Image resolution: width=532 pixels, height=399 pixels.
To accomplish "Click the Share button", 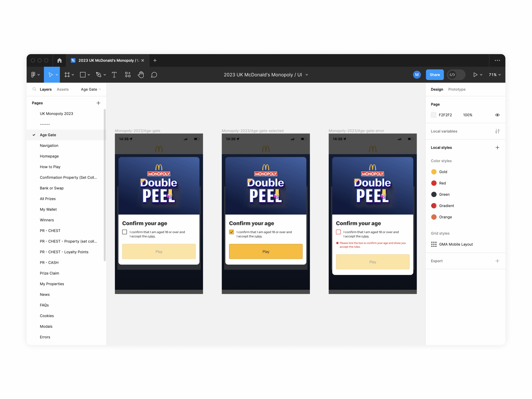I will [435, 75].
